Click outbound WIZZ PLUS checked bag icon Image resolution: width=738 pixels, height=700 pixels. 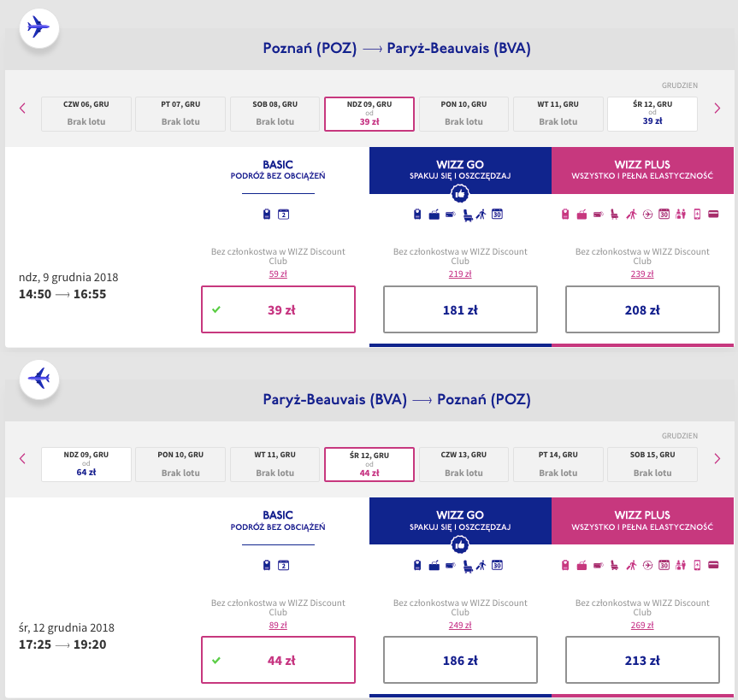(582, 215)
